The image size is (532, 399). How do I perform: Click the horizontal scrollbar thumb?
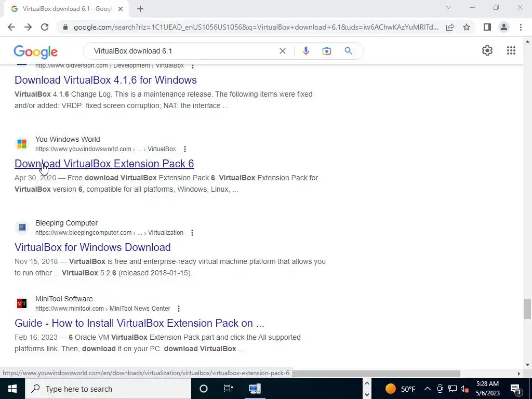[376, 374]
